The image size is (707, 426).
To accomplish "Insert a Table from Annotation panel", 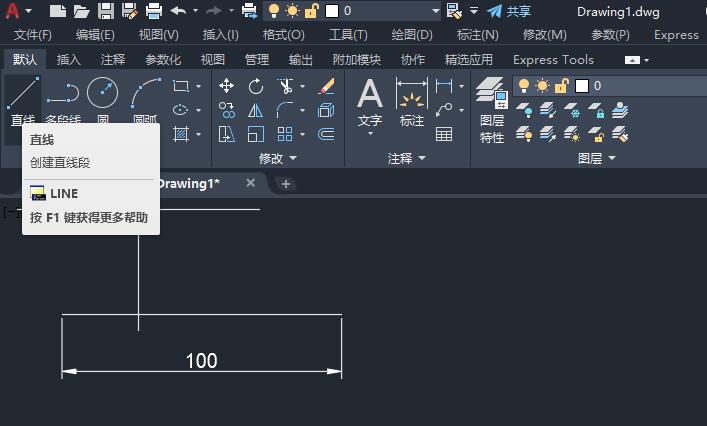I will [x=444, y=134].
